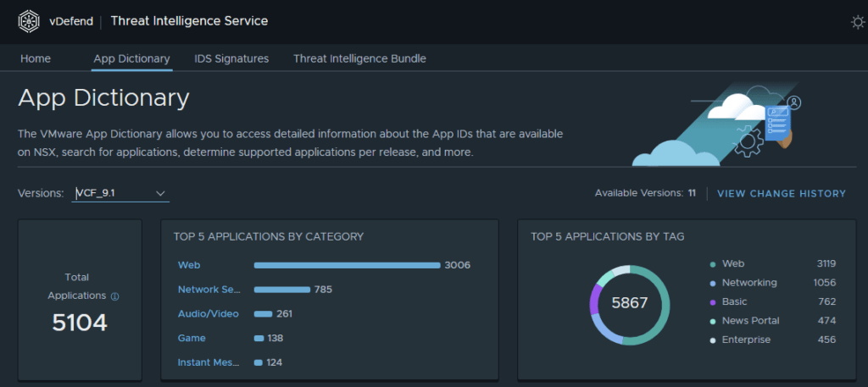Click the Networking tag legend label
868x387 pixels.
point(749,283)
